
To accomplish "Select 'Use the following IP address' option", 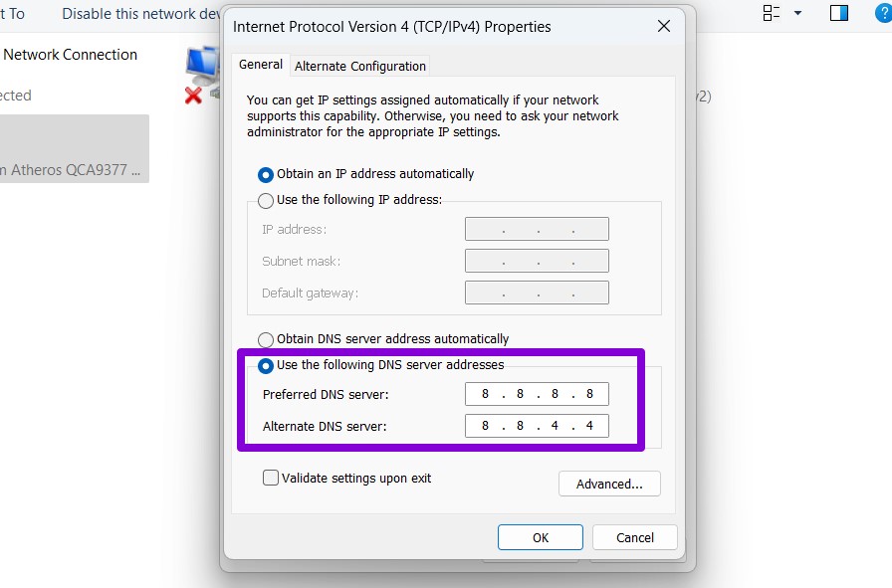I will 266,200.
